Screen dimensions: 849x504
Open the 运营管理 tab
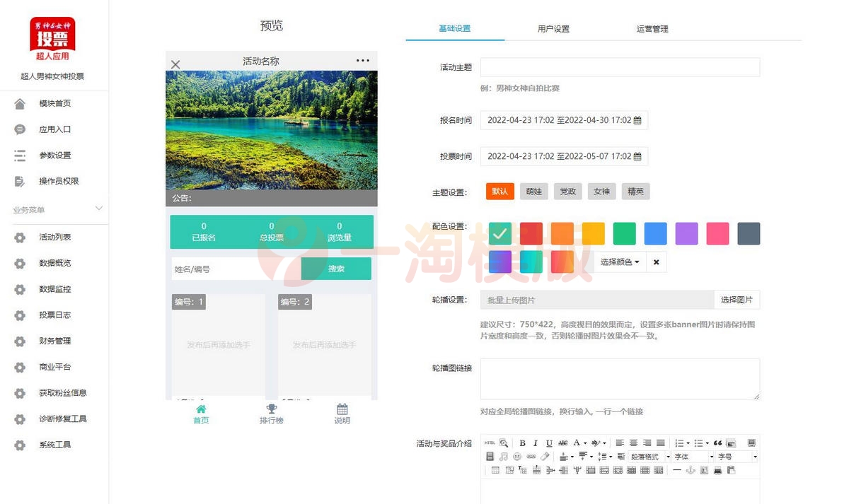[x=652, y=29]
